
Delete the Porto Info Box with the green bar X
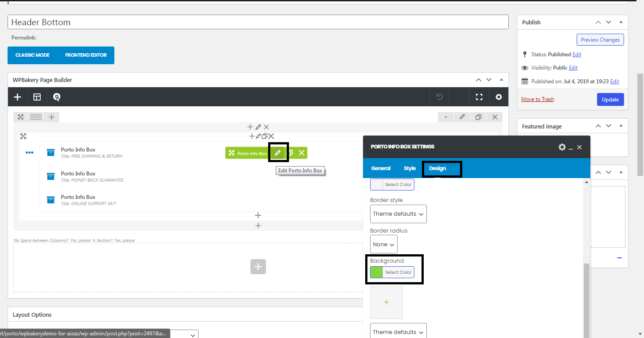pyautogui.click(x=301, y=153)
